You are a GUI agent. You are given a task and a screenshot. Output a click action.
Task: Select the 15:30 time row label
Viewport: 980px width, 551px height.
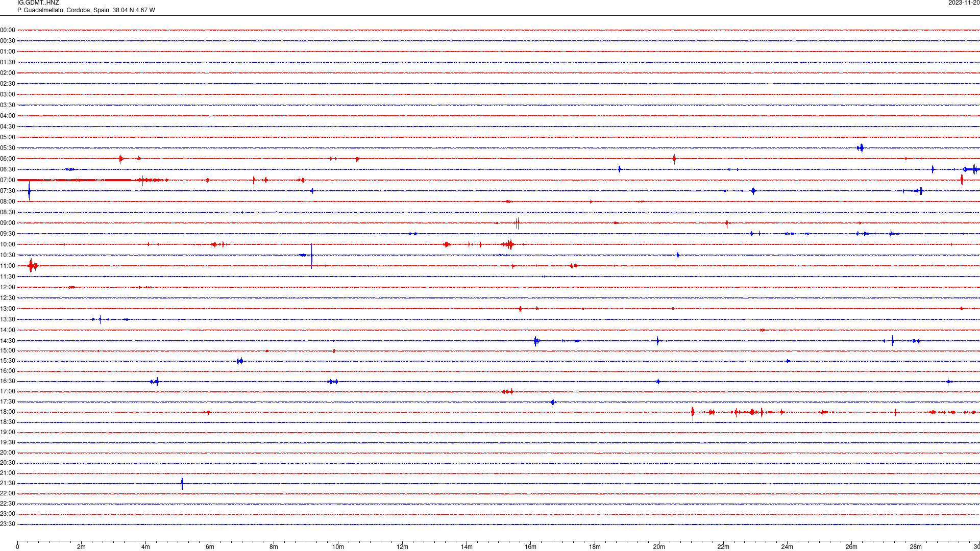point(8,361)
